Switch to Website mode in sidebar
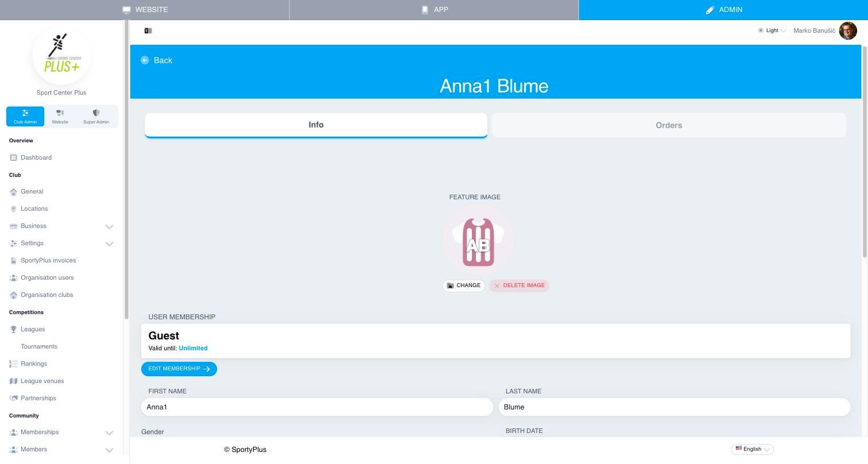The image size is (868, 464). coord(60,116)
